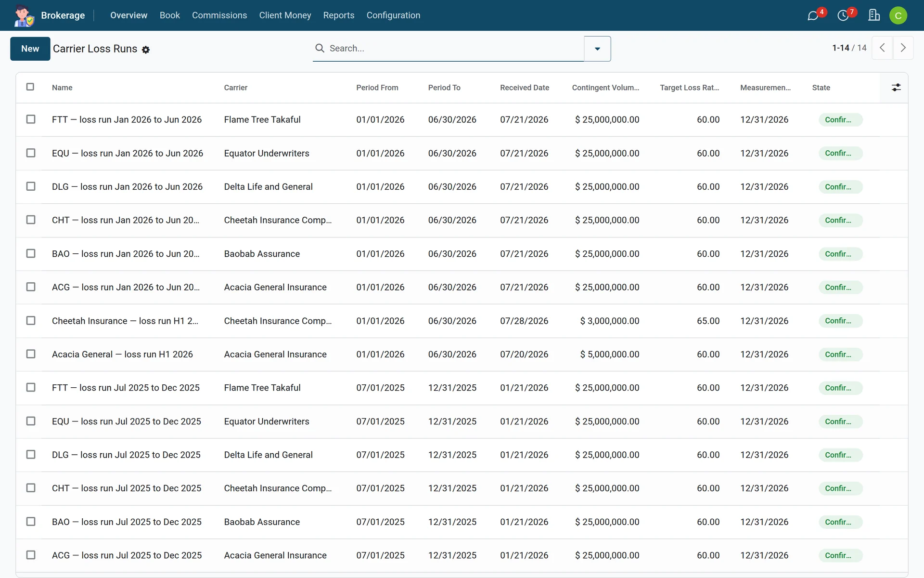Select the Acacia General H1 2026 row checkbox
This screenshot has height=578, width=924.
[31, 354]
